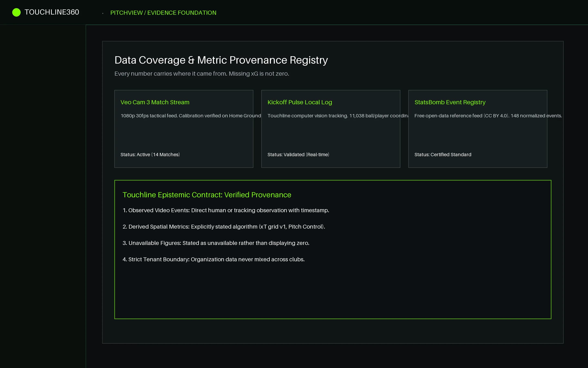Click rule 2 Derived Spatial Metrics

(224, 227)
